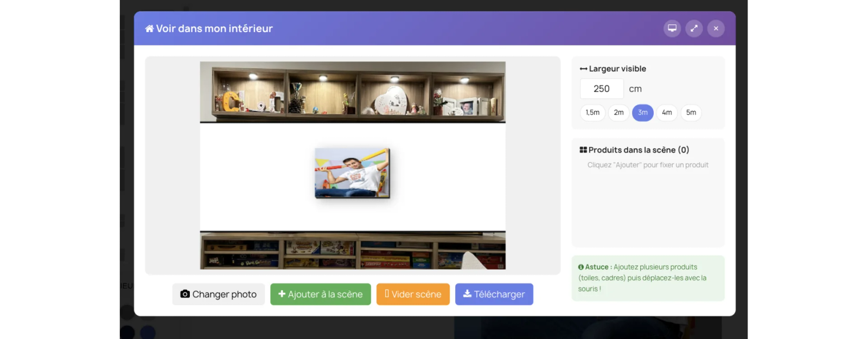
Task: Pick the 5m width preset
Action: click(x=691, y=113)
